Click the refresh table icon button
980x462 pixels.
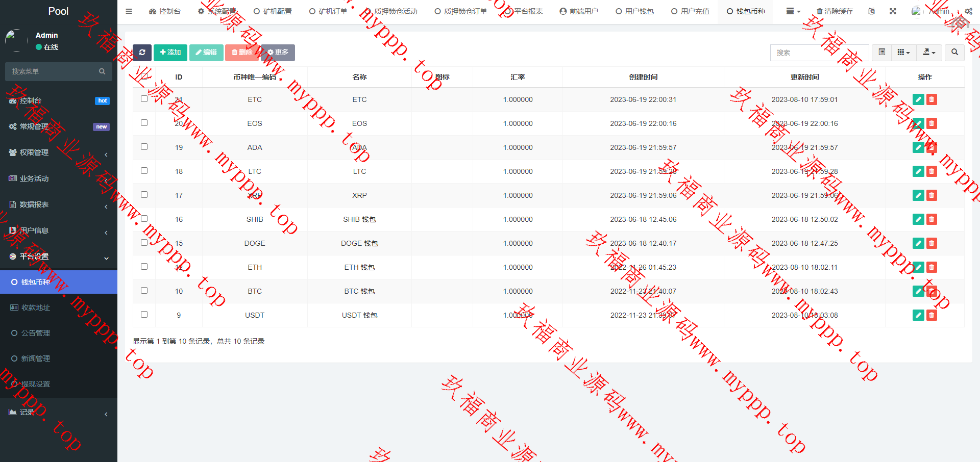[x=142, y=53]
